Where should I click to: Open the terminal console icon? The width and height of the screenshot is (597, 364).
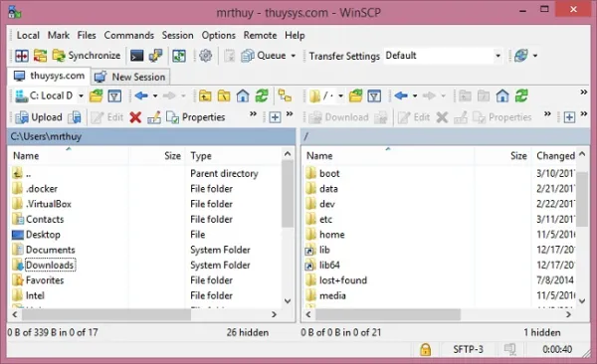(x=136, y=56)
